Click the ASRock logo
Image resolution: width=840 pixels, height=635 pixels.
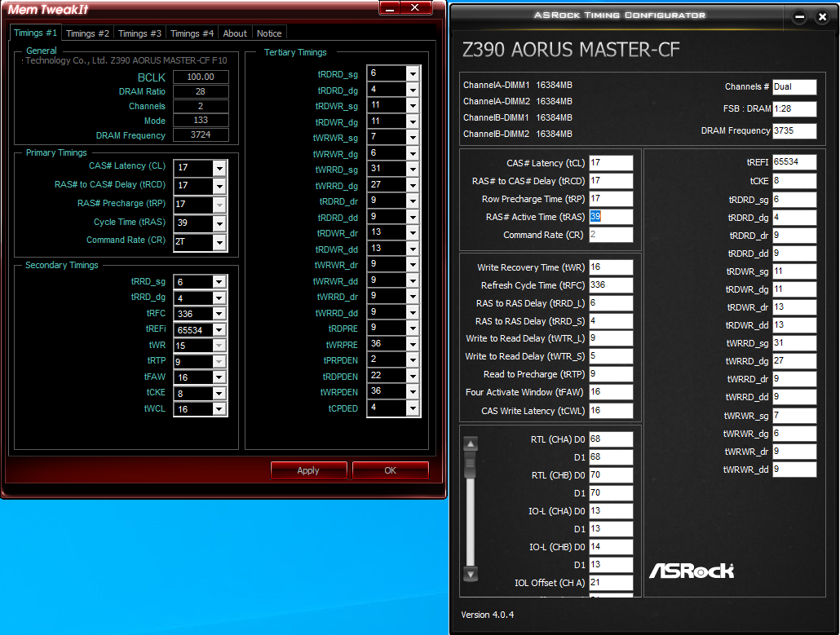[692, 571]
